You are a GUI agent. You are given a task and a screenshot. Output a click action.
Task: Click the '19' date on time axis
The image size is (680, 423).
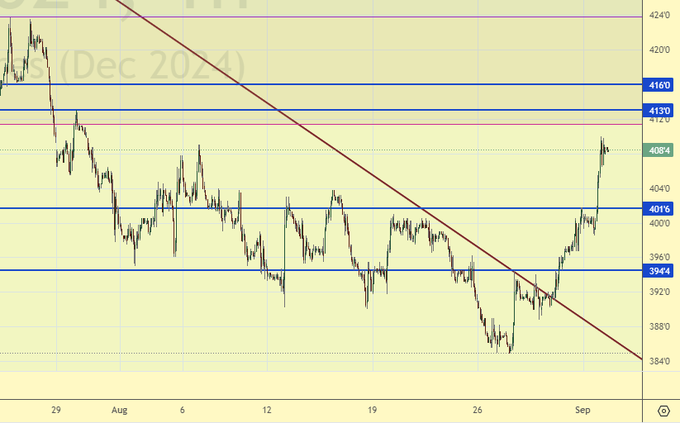(x=372, y=410)
